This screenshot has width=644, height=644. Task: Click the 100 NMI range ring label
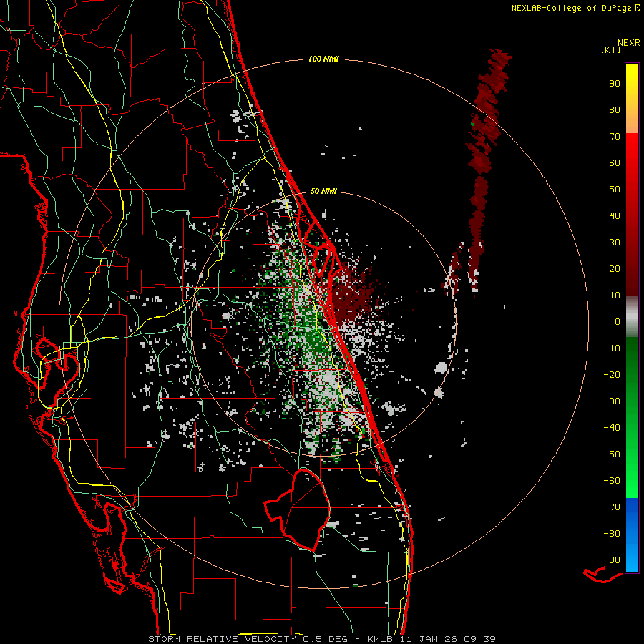point(323,59)
